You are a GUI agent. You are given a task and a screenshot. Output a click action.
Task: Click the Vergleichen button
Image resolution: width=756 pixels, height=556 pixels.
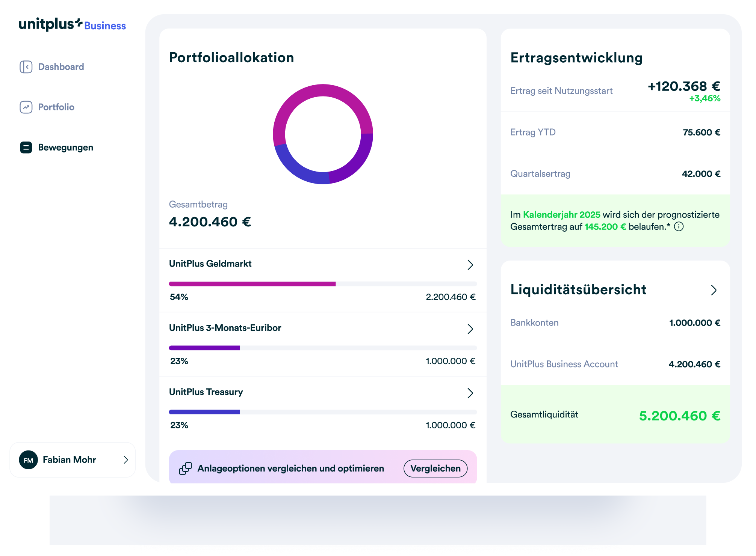coord(435,469)
